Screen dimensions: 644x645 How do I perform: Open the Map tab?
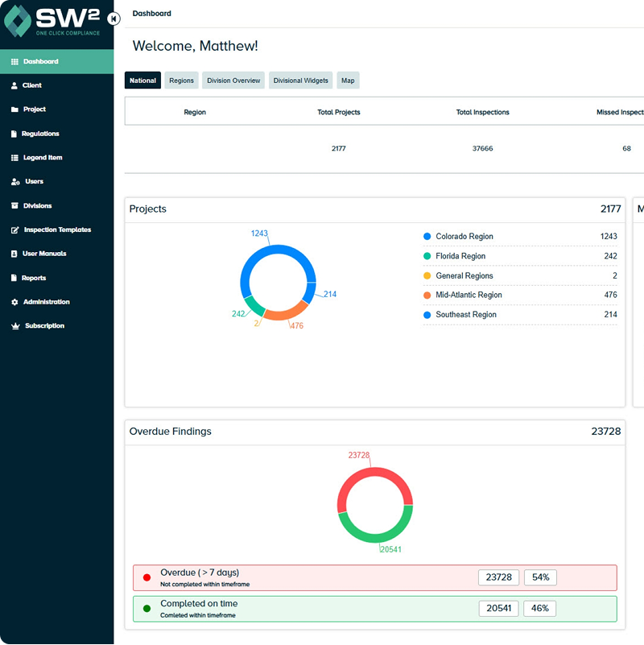348,81
